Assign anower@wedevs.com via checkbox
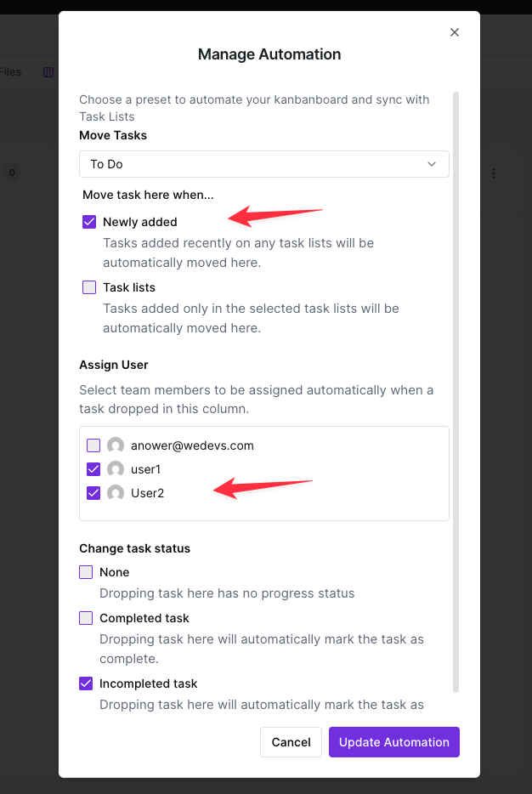This screenshot has height=794, width=532. 93,445
